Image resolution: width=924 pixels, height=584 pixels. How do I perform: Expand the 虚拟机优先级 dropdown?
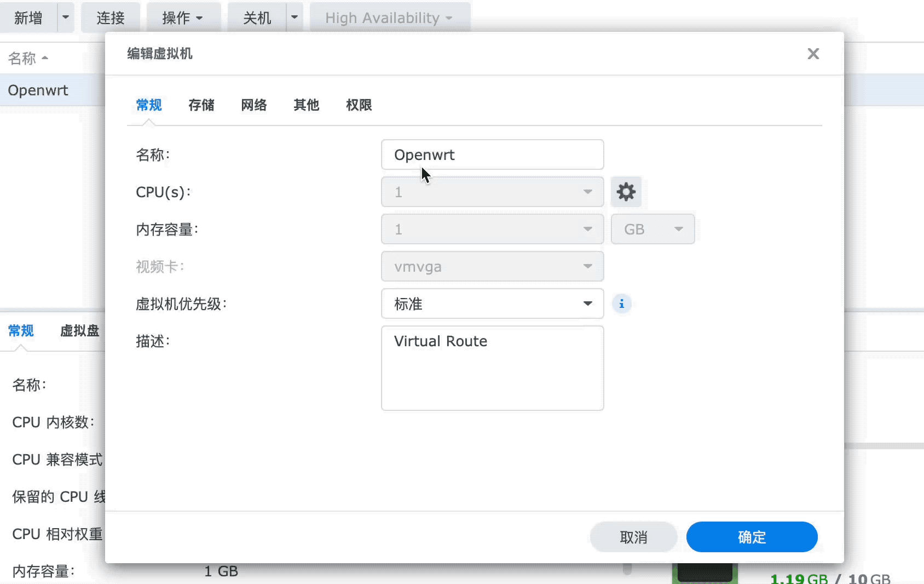coord(492,304)
